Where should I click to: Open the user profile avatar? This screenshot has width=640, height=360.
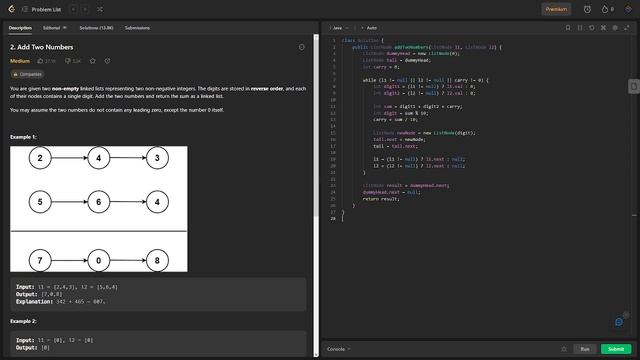pos(628,9)
